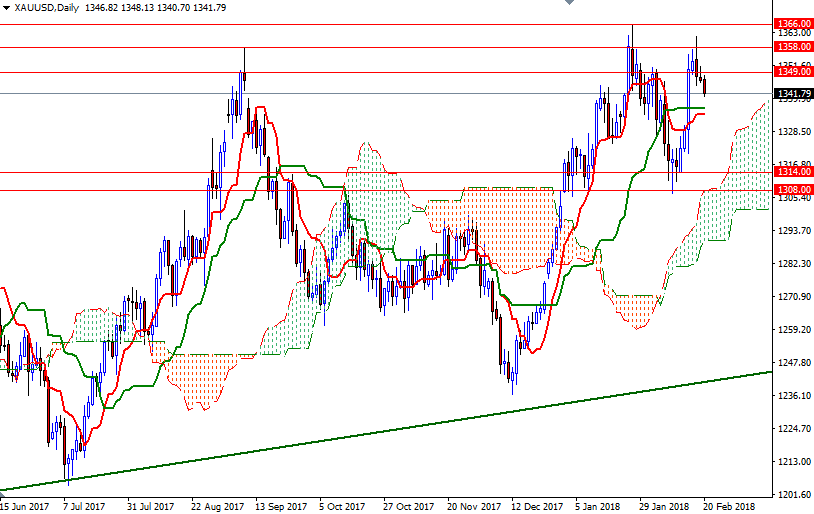Open the dropdown arrow beside XAUUSD,Daily
The image size is (814, 514).
pyautogui.click(x=6, y=8)
